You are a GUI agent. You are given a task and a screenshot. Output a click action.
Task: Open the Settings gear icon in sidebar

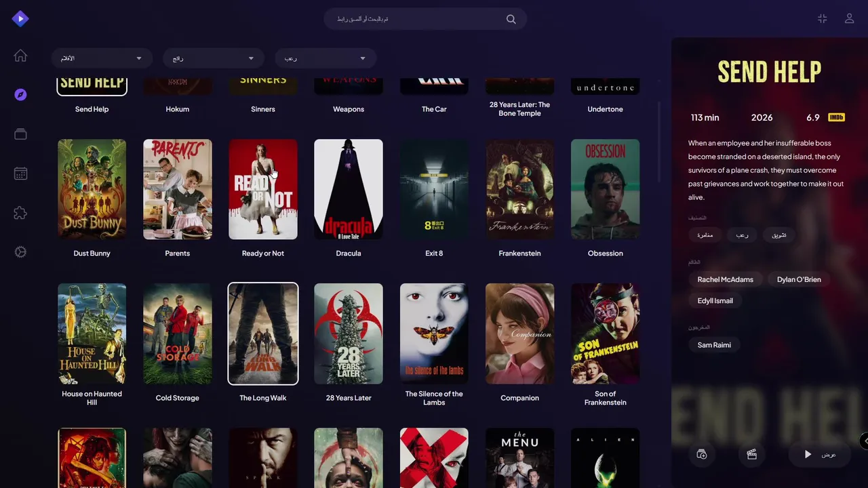coord(20,252)
